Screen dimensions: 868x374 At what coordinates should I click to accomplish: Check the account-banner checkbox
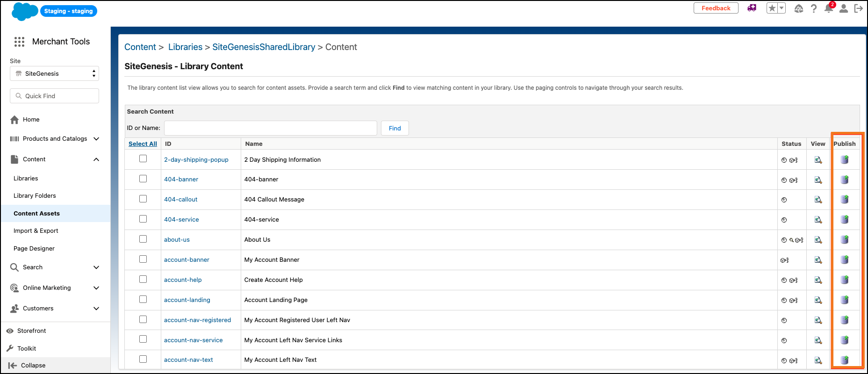tap(143, 259)
